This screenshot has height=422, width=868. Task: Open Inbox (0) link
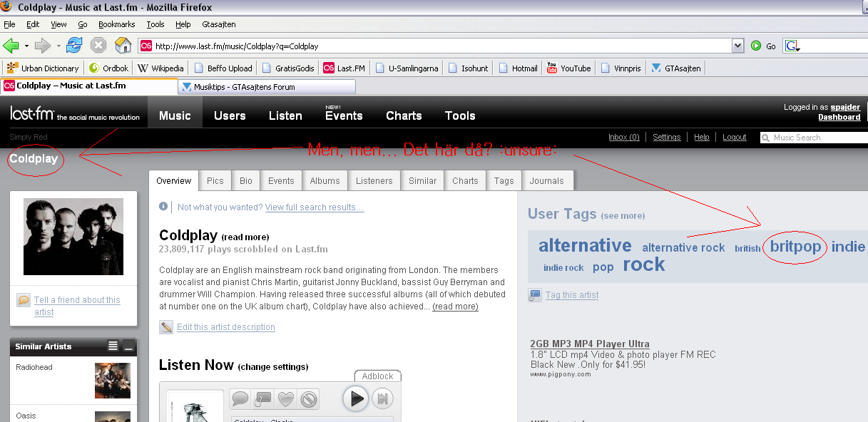(x=624, y=138)
